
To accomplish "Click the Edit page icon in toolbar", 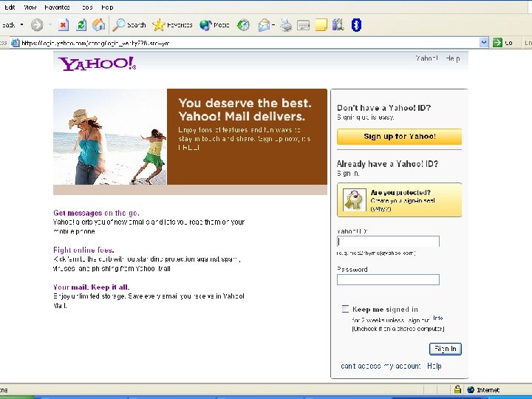I will pos(304,25).
